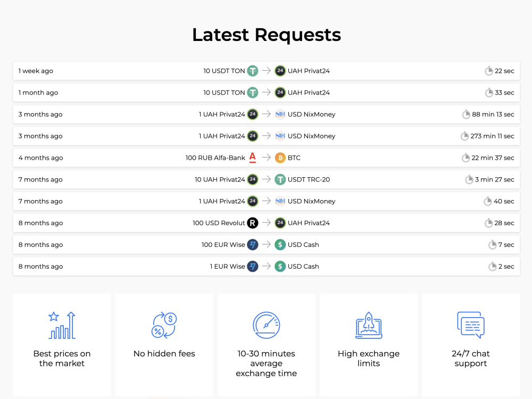Click the stopwatch icon beside 3 min 27 sec
Viewport: 532px width, 399px height.
tap(469, 179)
